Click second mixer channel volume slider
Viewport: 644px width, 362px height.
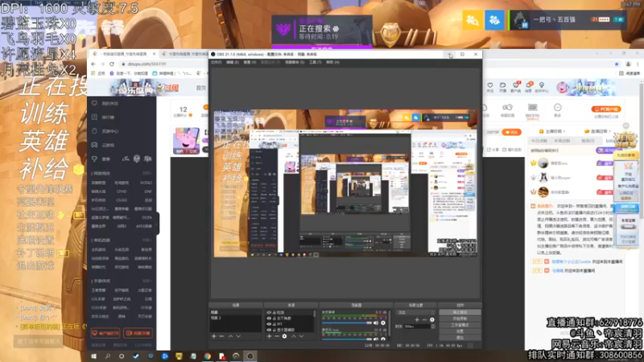347,339
